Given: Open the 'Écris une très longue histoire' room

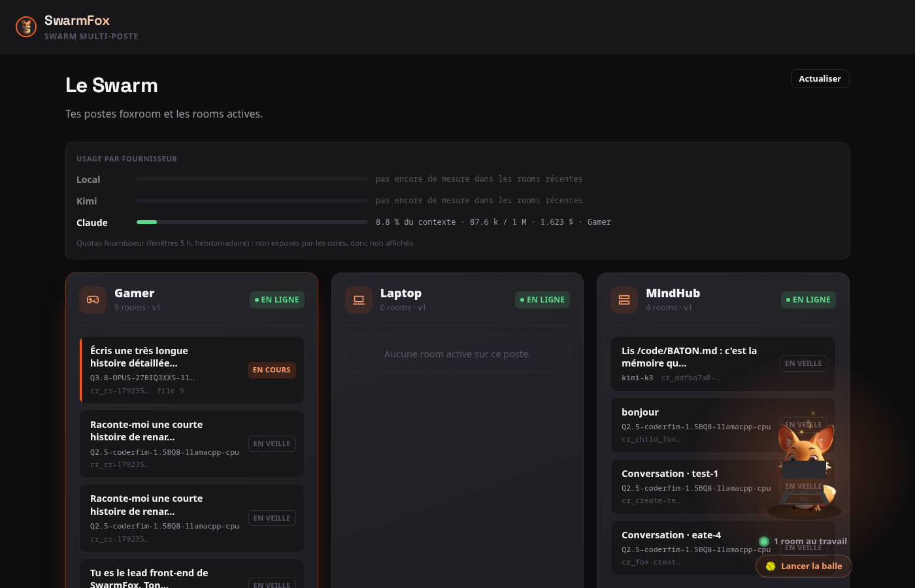Looking at the screenshot, I should pos(191,370).
